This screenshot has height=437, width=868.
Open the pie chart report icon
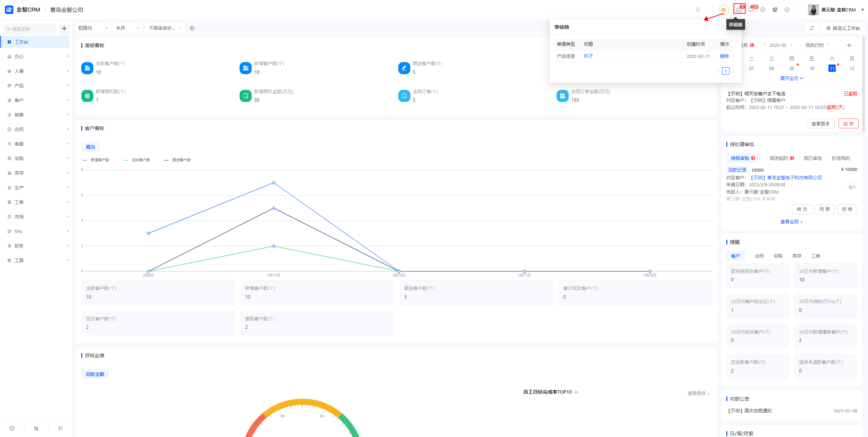click(775, 10)
